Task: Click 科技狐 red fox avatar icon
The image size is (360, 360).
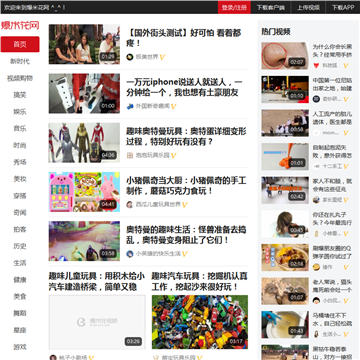Action: coord(316,66)
